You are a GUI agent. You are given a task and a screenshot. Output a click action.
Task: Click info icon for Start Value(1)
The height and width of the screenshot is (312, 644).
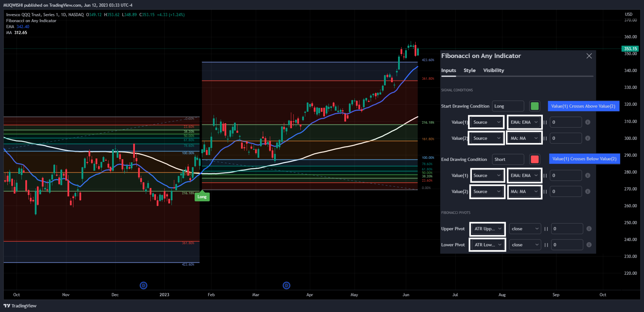pos(588,122)
